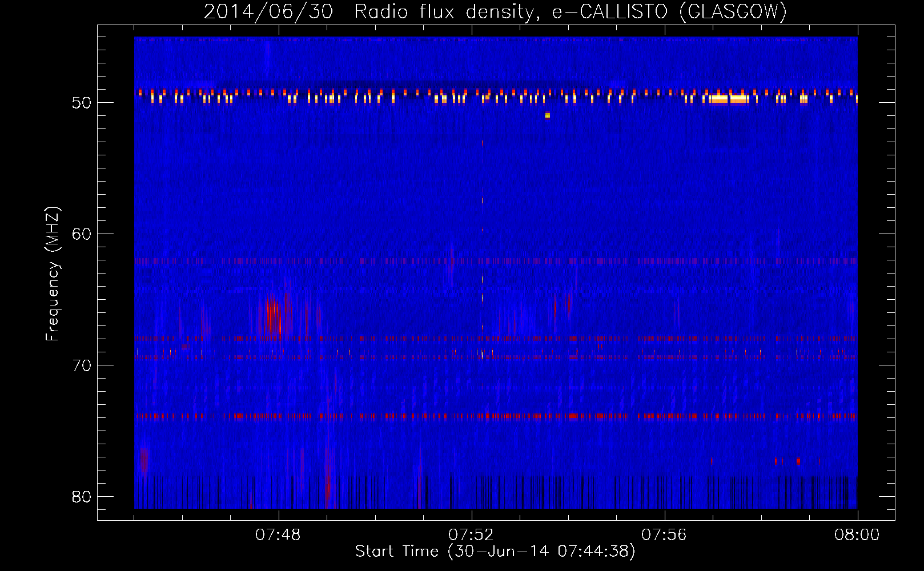The image size is (924, 571).
Task: Click the 60 MHz frequency tick label
Action: (x=82, y=234)
